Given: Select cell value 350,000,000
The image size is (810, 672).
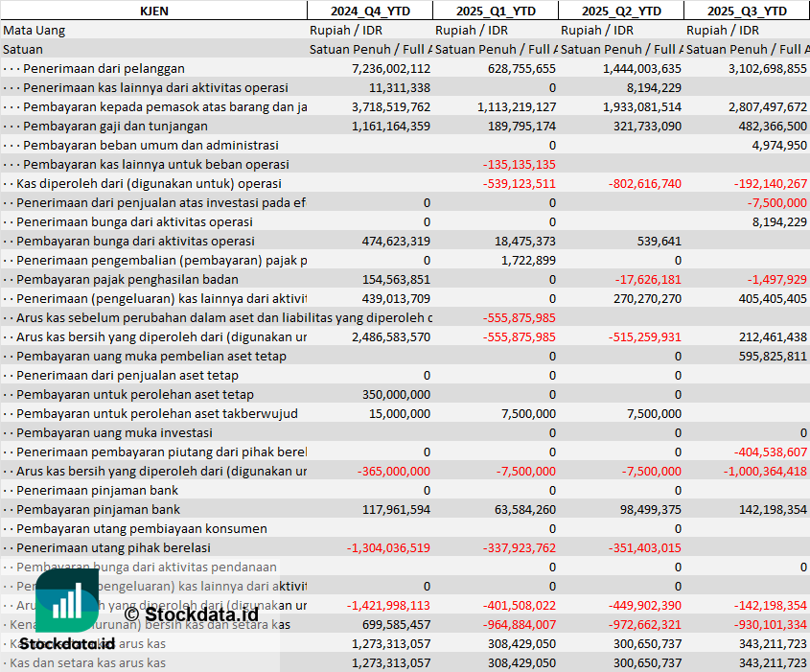Looking at the screenshot, I should pos(396,395).
